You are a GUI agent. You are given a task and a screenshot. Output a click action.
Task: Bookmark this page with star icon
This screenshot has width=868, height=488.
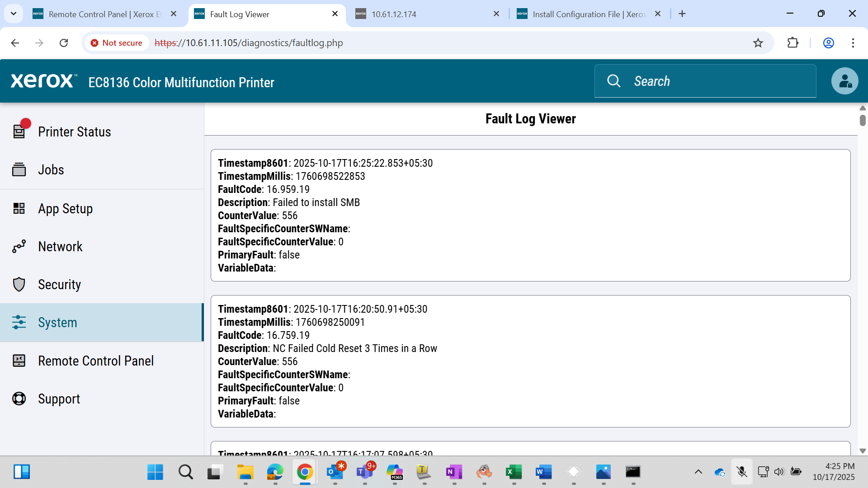pyautogui.click(x=758, y=43)
